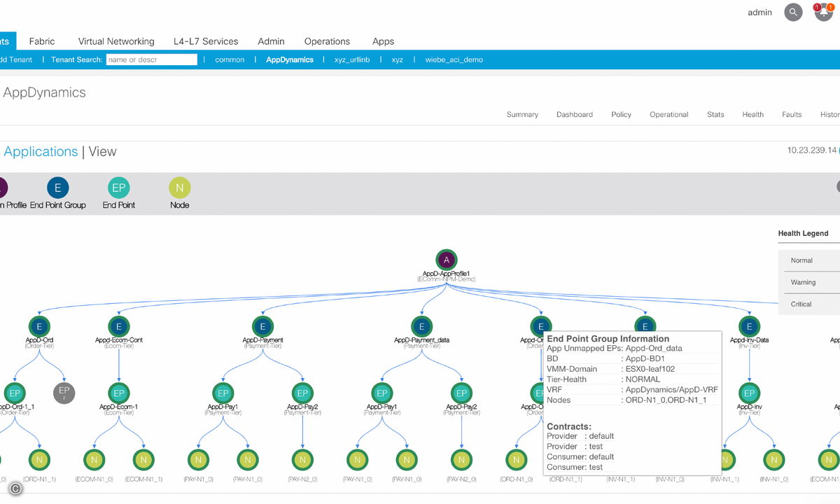The height and width of the screenshot is (504, 840).
Task: Select the AppDynamics tenant link
Action: click(290, 59)
